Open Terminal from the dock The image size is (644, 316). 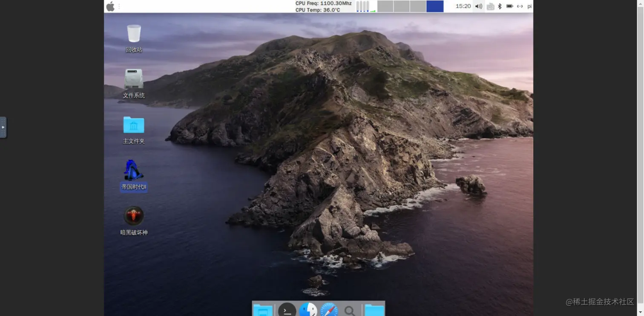click(x=287, y=310)
